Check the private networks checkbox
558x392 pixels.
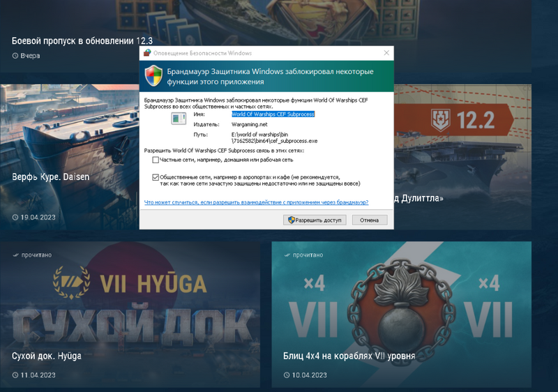coord(156,160)
